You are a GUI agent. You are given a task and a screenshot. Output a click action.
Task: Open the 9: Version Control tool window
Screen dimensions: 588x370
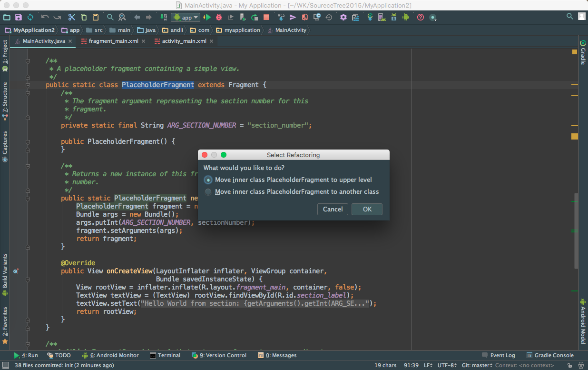click(219, 355)
